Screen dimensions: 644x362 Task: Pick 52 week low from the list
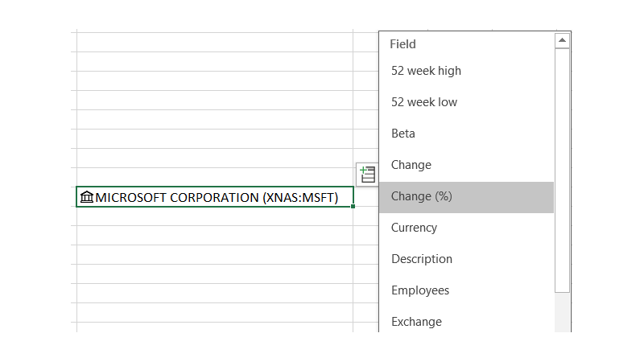[x=424, y=102]
